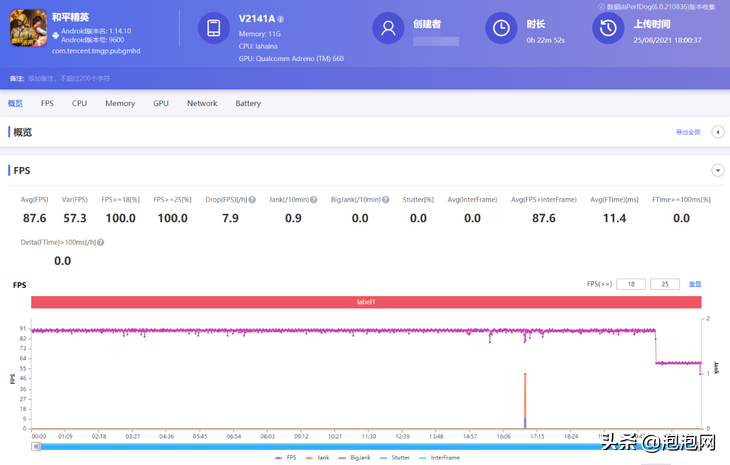The height and width of the screenshot is (465, 730).
Task: Click the upload time history icon
Action: coord(608,28)
